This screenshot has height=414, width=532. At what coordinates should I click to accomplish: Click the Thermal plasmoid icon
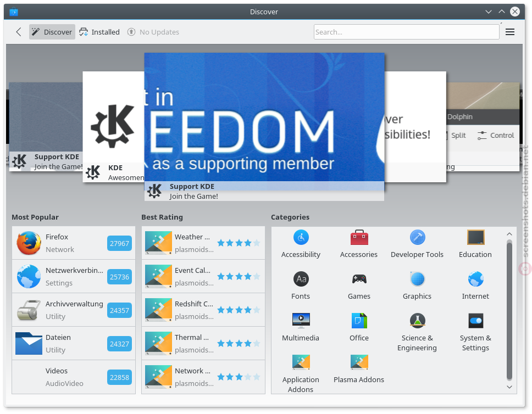pos(158,344)
